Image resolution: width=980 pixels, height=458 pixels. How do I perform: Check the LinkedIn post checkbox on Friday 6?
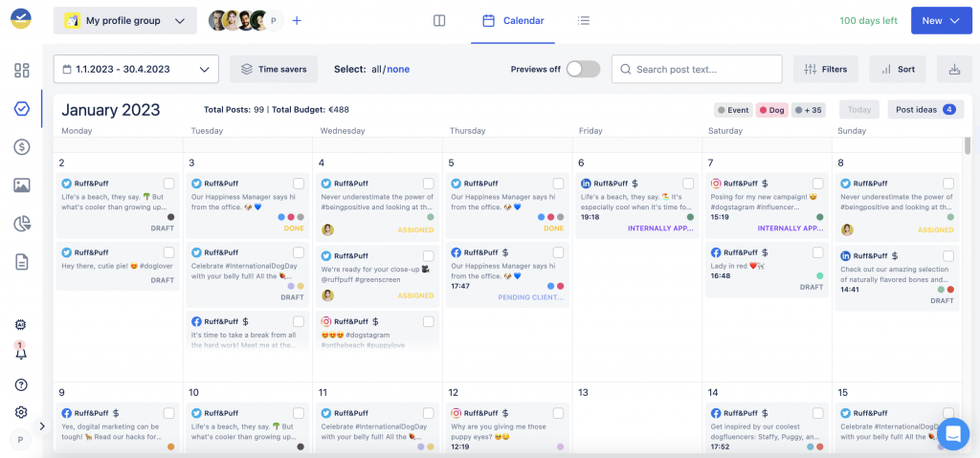point(687,184)
